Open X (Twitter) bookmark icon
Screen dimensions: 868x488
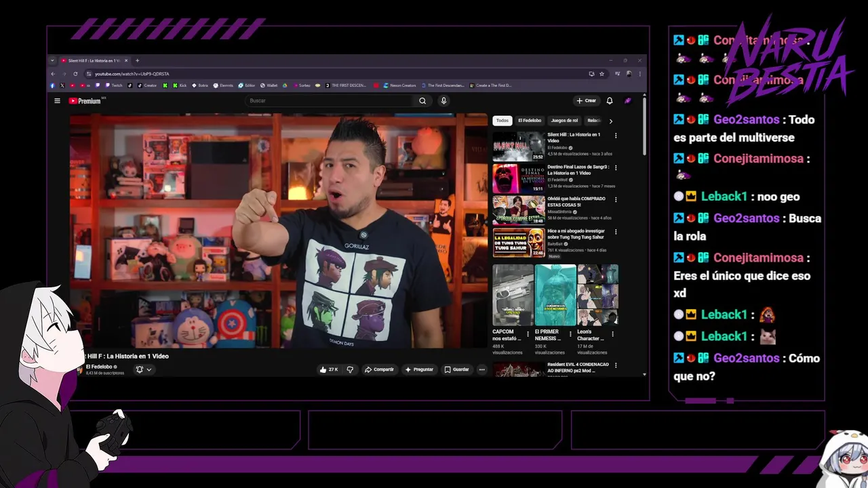point(62,85)
